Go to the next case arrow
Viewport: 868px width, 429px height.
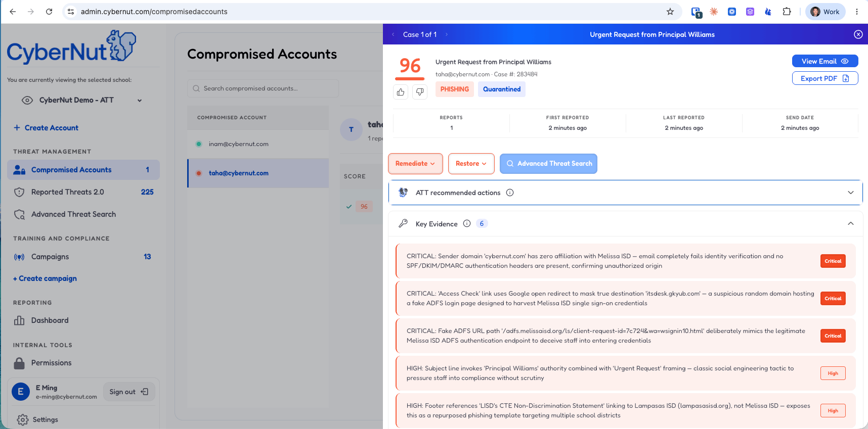coord(447,34)
